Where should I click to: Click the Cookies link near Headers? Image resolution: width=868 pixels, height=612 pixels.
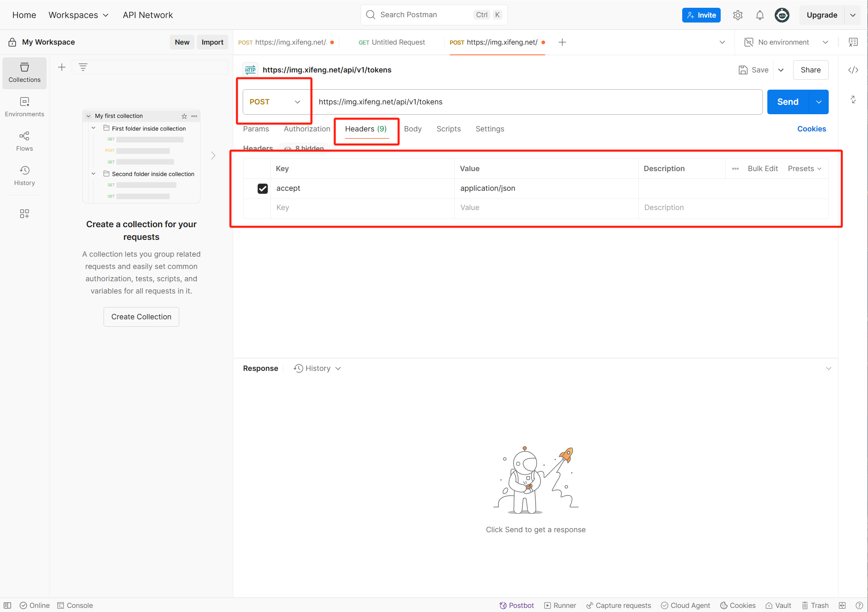pos(811,129)
